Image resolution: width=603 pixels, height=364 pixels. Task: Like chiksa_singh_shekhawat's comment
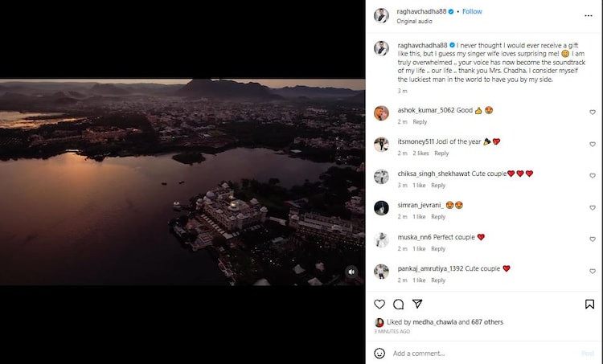[x=593, y=176]
